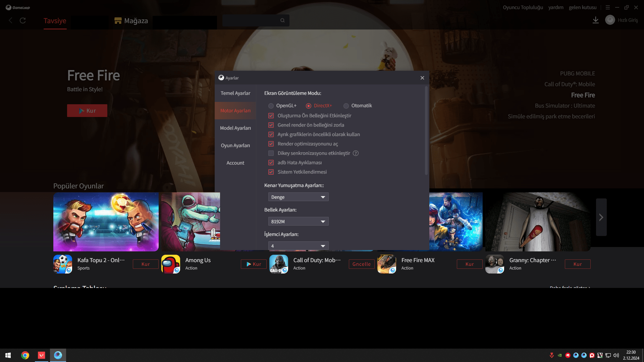Click the Granny Chapter game icon
Viewport: 644px width, 362px height.
(x=495, y=264)
